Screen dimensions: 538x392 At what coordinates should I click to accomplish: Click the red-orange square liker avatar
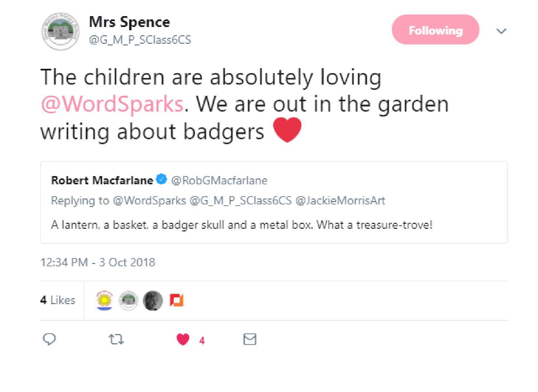[x=177, y=300]
